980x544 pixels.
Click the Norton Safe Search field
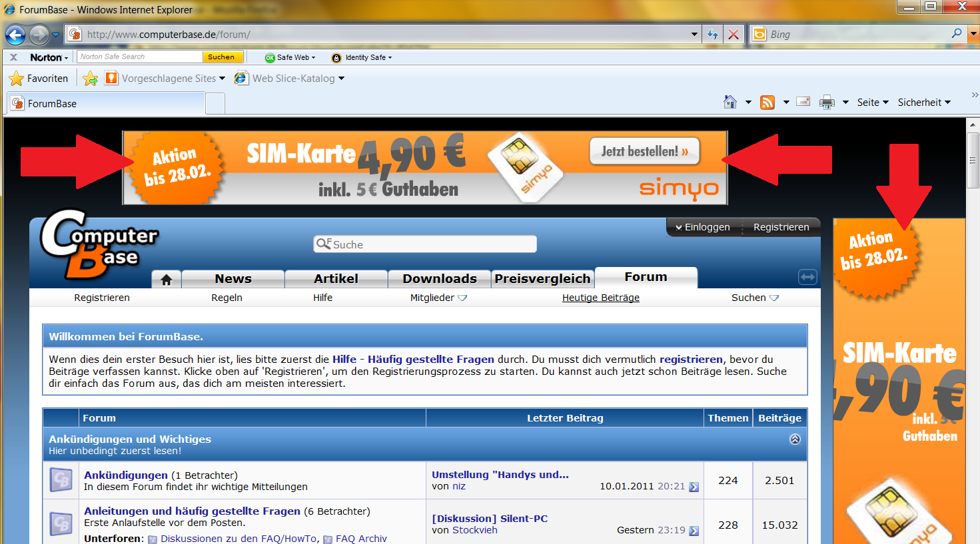[x=140, y=57]
